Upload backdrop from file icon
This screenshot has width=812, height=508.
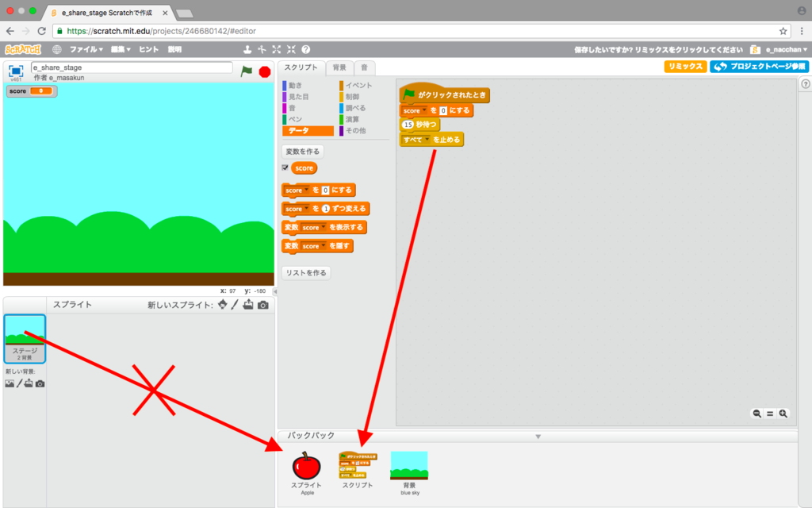[29, 383]
